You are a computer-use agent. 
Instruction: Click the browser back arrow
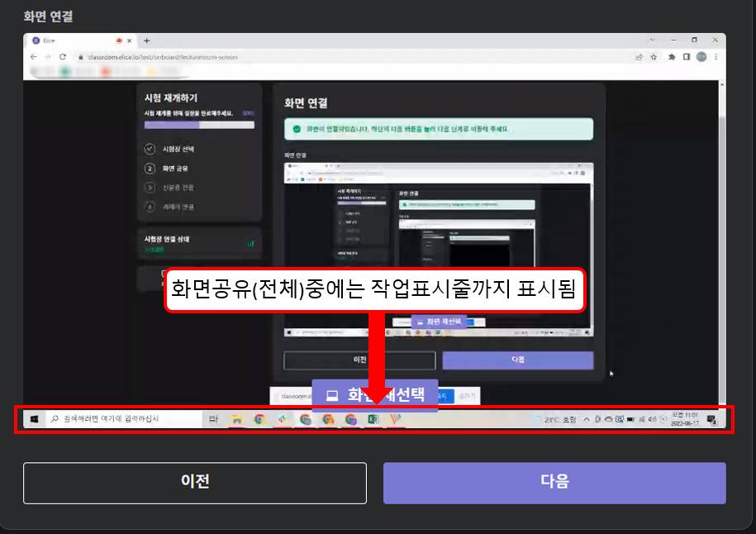pos(34,57)
